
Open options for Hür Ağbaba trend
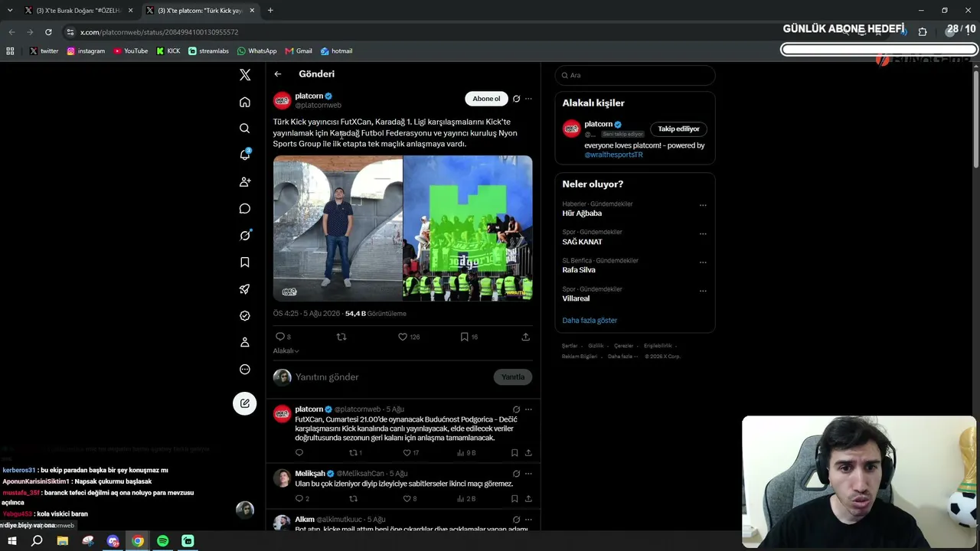(x=703, y=205)
